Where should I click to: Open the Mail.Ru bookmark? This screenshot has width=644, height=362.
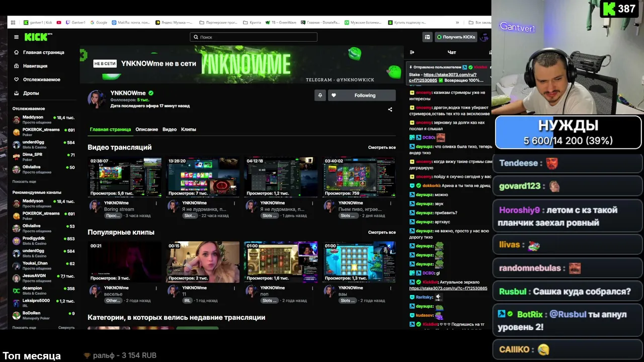tap(131, 22)
